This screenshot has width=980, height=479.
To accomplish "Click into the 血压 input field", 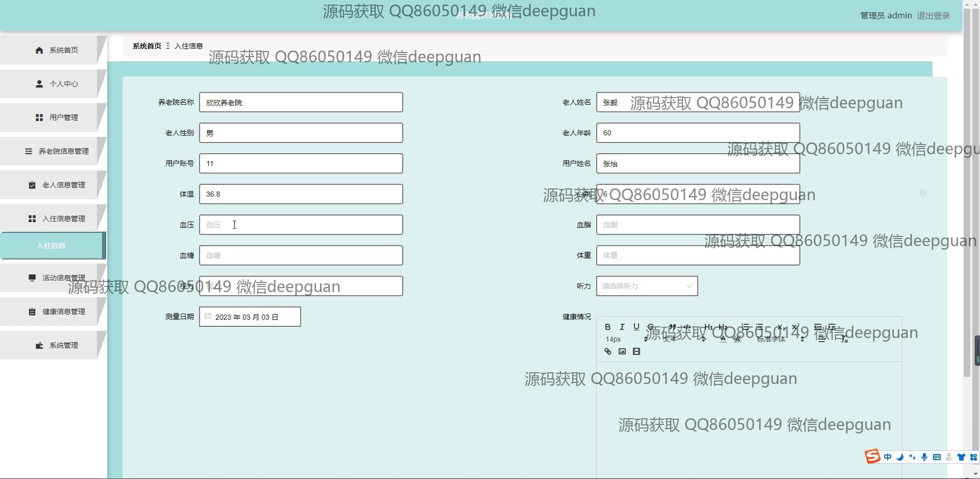I will (x=301, y=225).
